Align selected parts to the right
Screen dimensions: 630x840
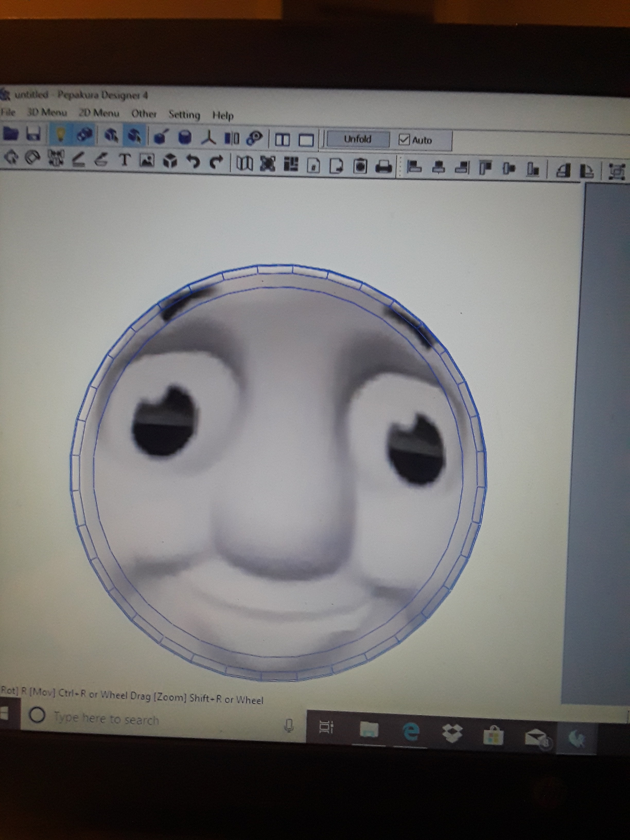(x=462, y=168)
